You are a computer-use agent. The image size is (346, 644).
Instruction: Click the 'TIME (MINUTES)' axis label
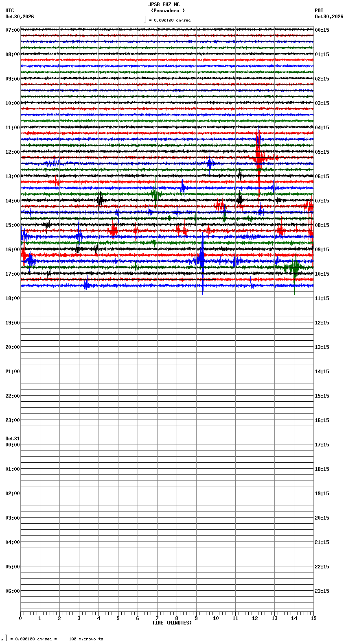pos(172,623)
